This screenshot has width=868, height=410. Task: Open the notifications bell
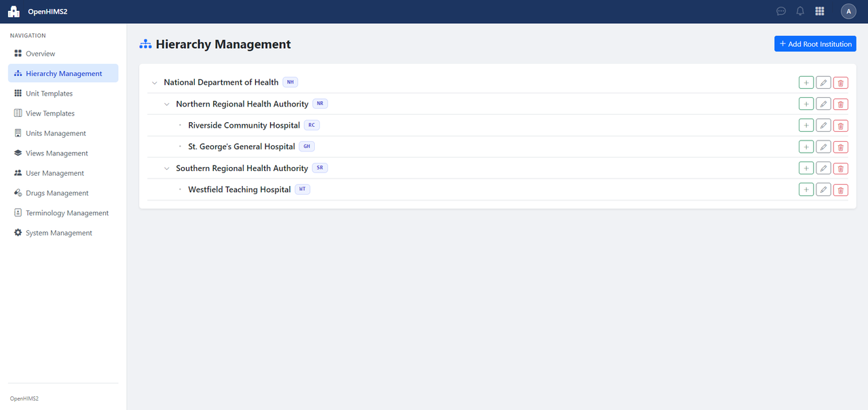[x=800, y=12]
